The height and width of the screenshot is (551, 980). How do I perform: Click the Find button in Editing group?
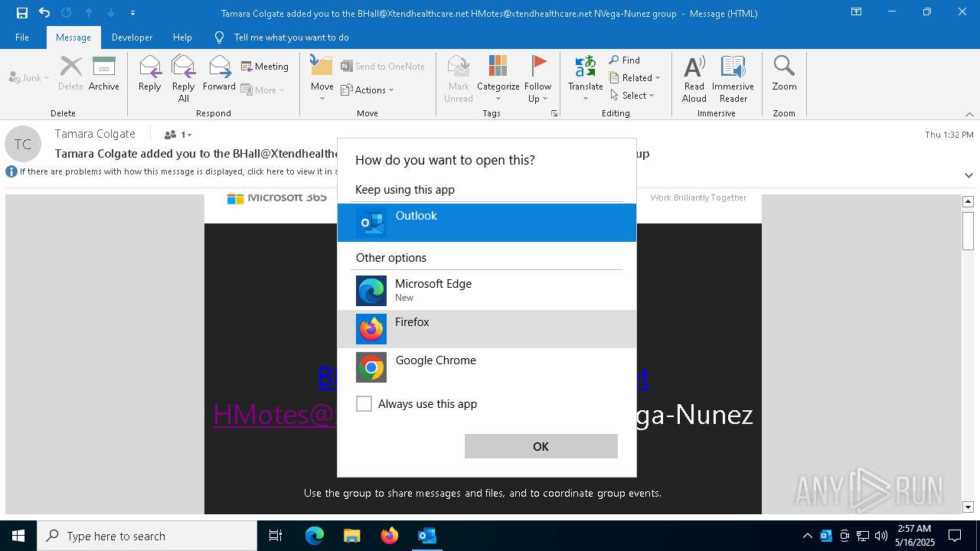[x=625, y=60]
